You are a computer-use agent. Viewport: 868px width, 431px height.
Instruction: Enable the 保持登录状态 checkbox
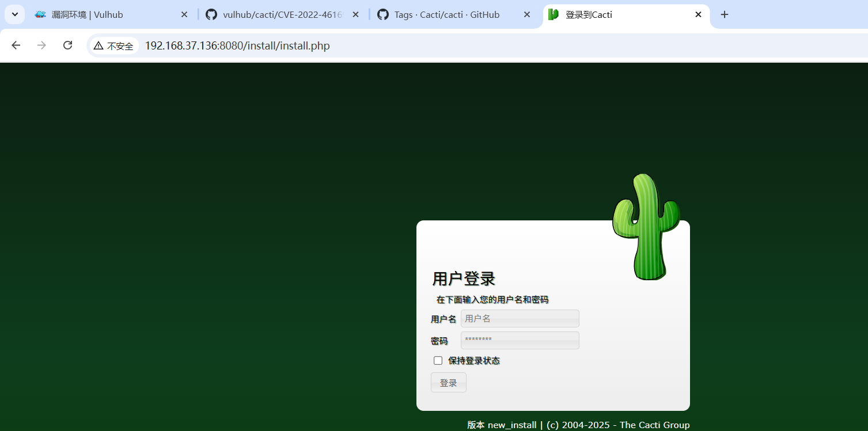point(438,360)
